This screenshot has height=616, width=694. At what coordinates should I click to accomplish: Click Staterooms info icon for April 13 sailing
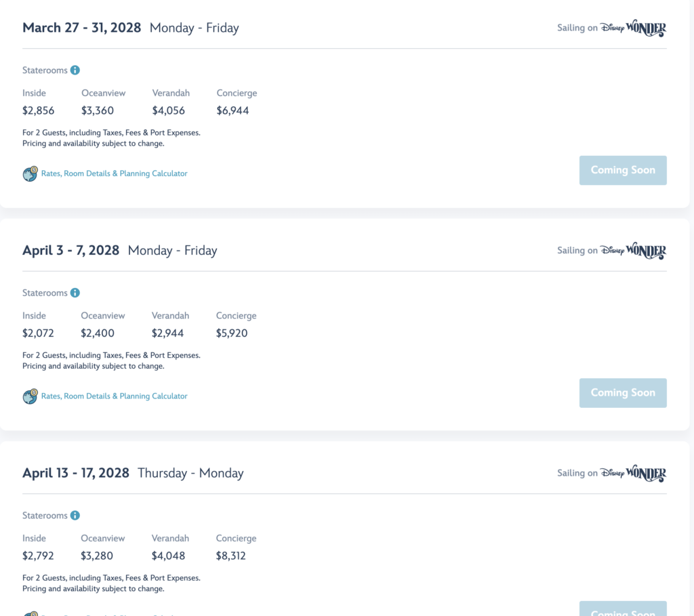tap(75, 515)
